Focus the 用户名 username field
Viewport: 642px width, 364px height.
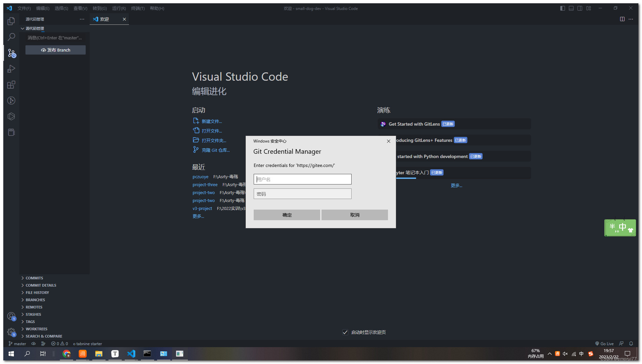(303, 179)
